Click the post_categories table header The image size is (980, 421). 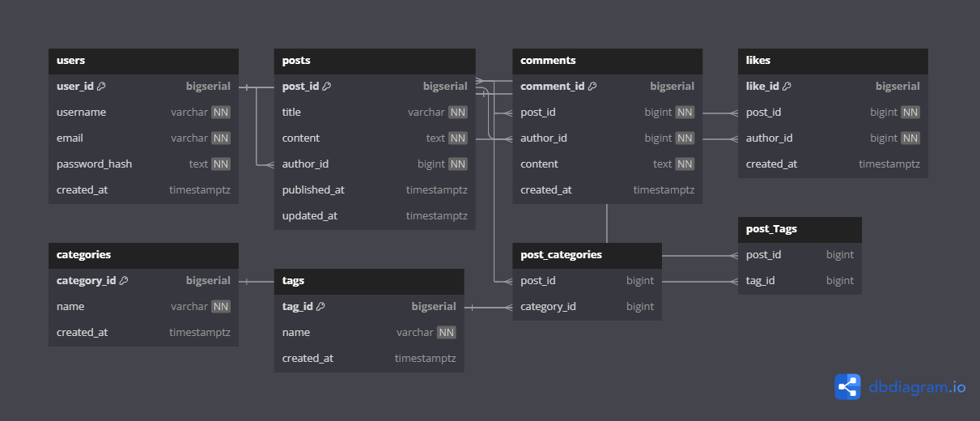coord(587,255)
